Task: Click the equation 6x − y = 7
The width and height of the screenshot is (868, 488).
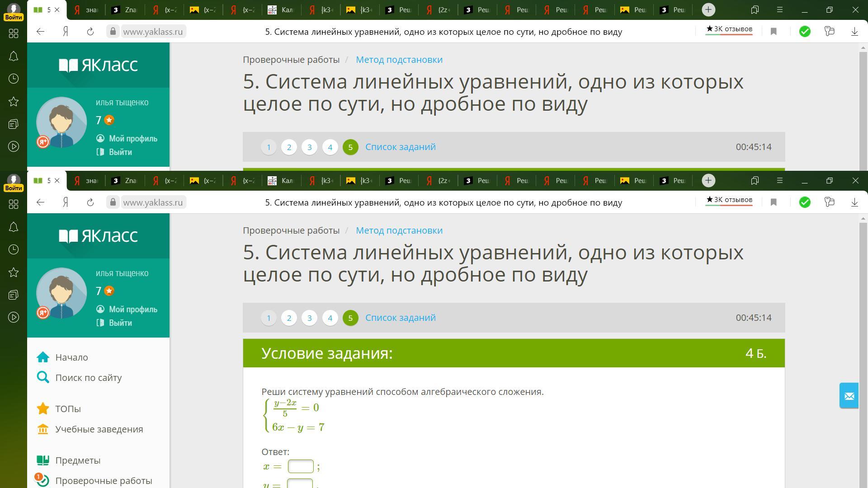Action: [x=298, y=427]
